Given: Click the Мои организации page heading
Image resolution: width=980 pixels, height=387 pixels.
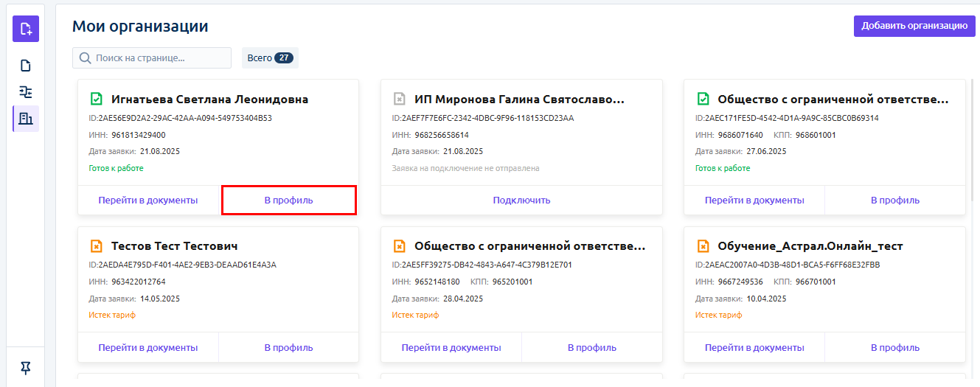Looking at the screenshot, I should [x=140, y=27].
